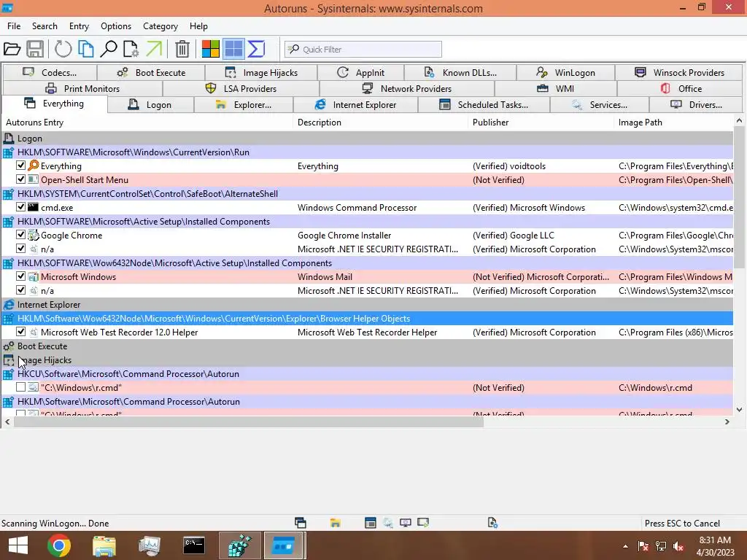Switch to the Scheduled Tasks tab
This screenshot has height=560, width=747.
click(x=484, y=105)
